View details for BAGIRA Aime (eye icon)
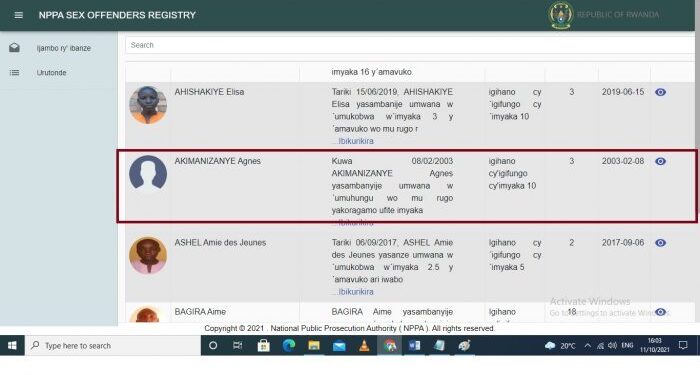This screenshot has width=700, height=375. [x=660, y=312]
